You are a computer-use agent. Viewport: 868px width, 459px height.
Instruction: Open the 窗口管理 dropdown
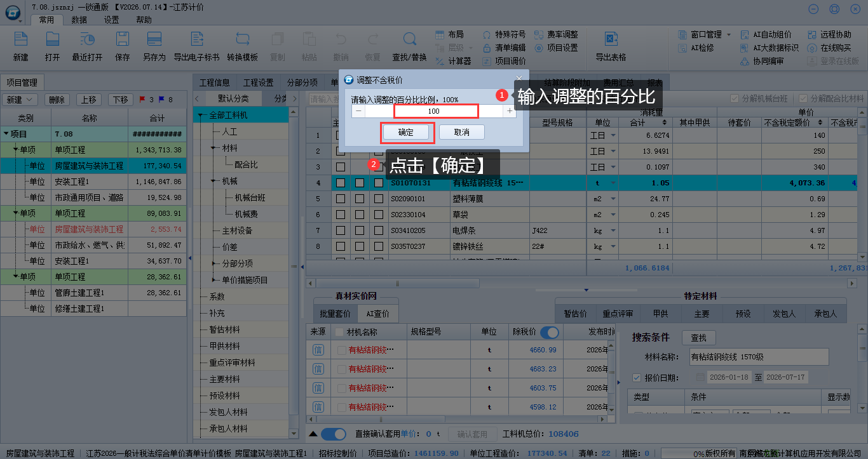coord(729,34)
